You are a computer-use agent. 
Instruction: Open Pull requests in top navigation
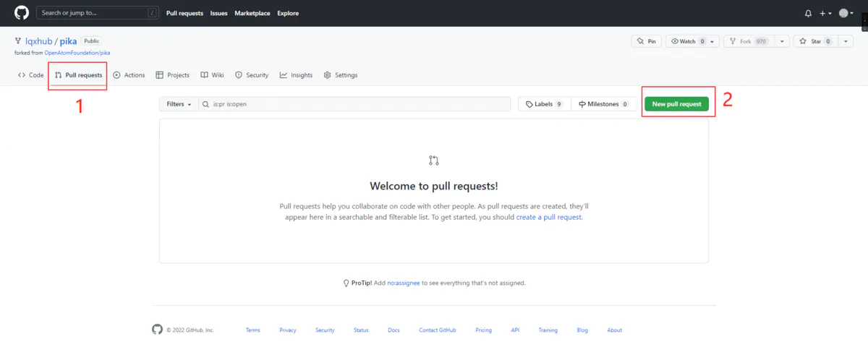click(x=185, y=13)
